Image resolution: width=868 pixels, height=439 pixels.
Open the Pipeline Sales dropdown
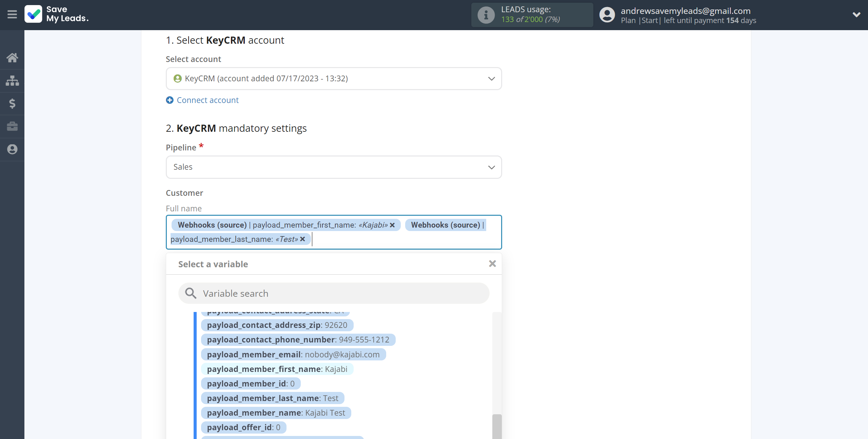pyautogui.click(x=334, y=167)
